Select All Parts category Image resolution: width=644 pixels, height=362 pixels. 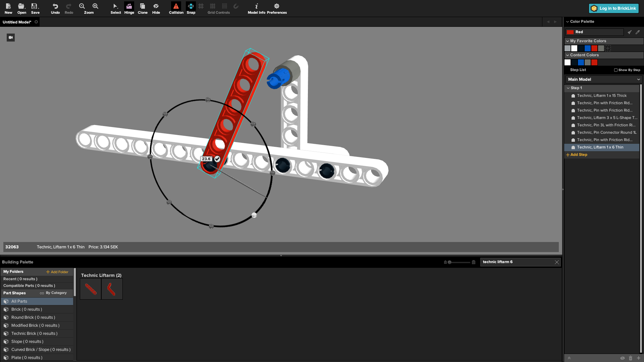click(19, 301)
